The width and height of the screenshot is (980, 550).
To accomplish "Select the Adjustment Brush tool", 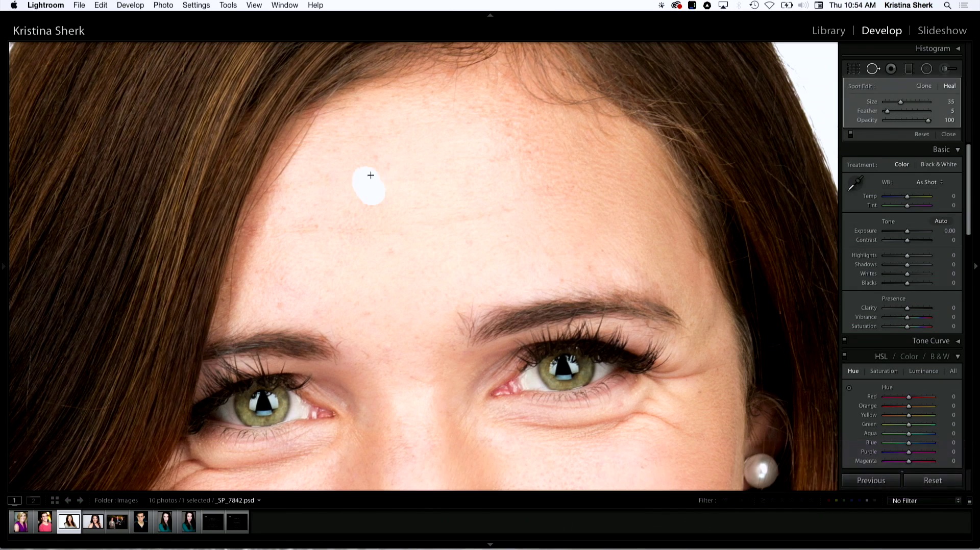I will (949, 69).
